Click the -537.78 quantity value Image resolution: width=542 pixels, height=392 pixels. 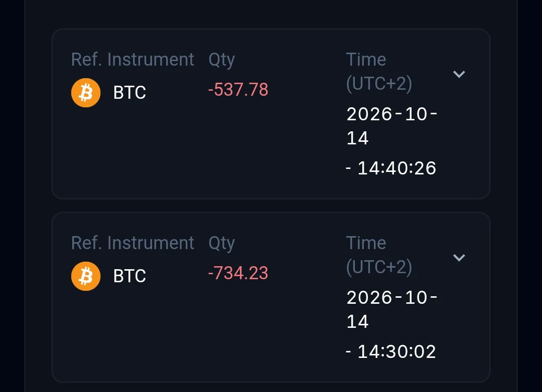tap(238, 90)
